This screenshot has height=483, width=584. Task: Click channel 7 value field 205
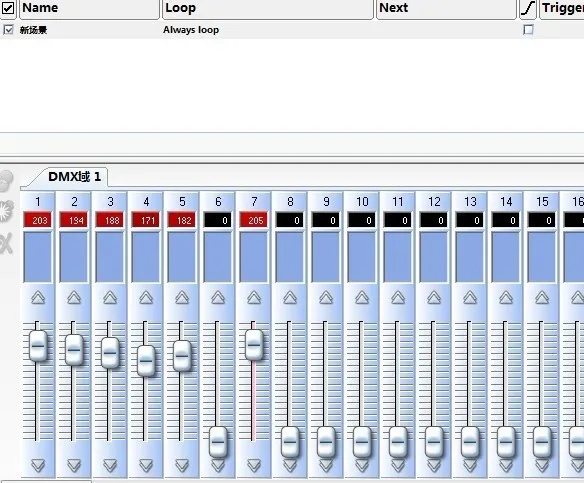tap(254, 220)
